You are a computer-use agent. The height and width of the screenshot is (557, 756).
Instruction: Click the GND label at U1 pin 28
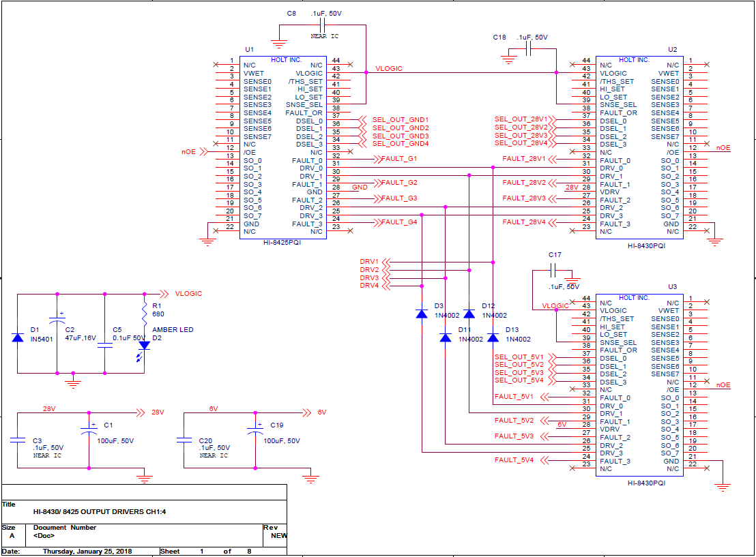tap(360, 187)
